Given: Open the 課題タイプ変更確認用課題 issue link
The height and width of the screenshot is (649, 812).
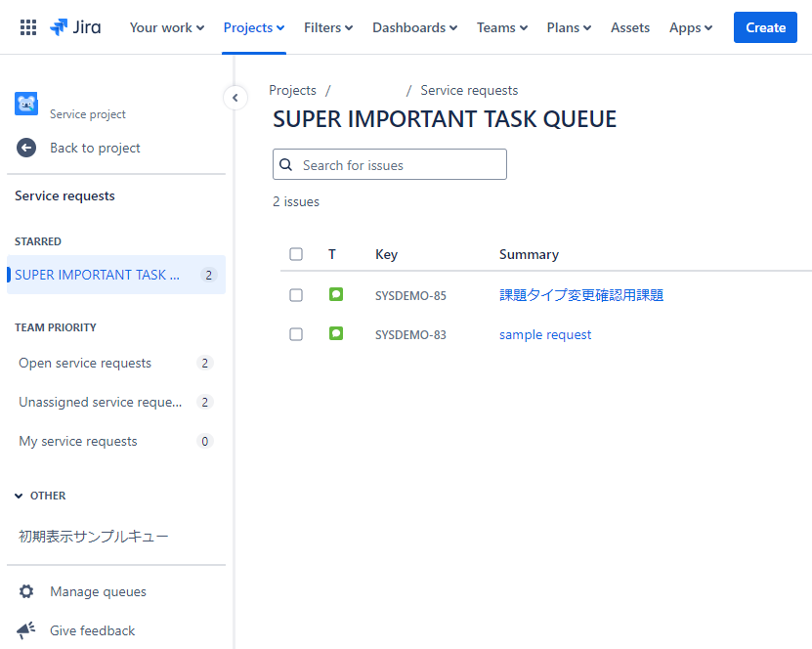Looking at the screenshot, I should (581, 295).
